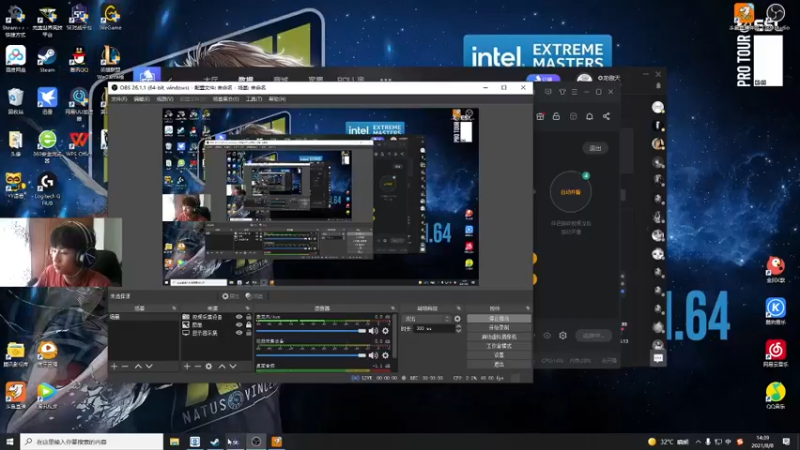Open the 场景集合(S) menu in OBS
800x450 pixels.
[x=226, y=99]
